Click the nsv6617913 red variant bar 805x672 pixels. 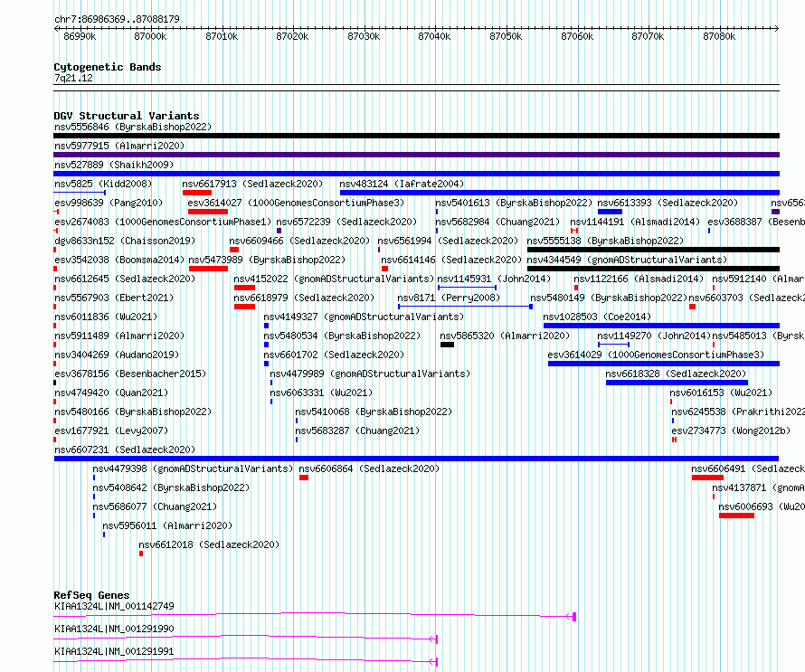tap(197, 193)
